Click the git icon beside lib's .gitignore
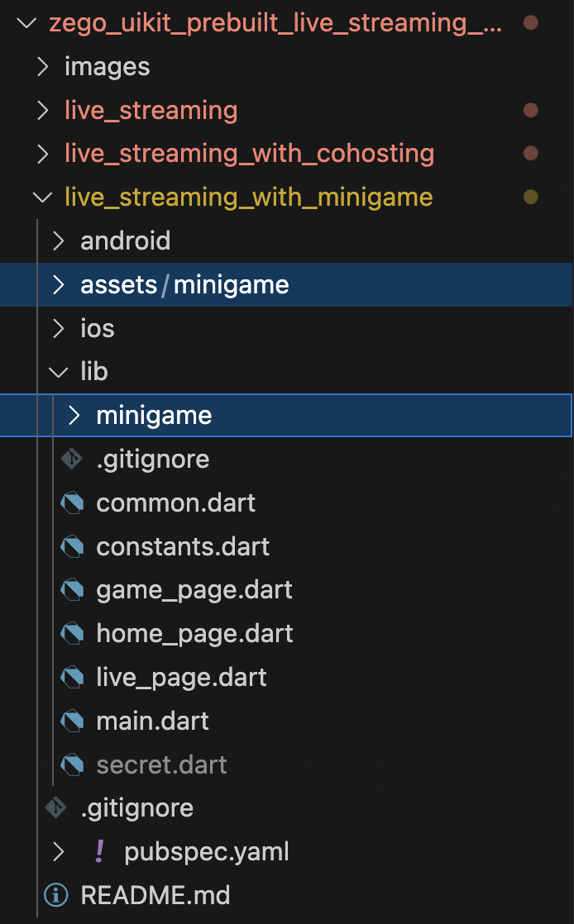The width and height of the screenshot is (574, 924). (x=73, y=459)
